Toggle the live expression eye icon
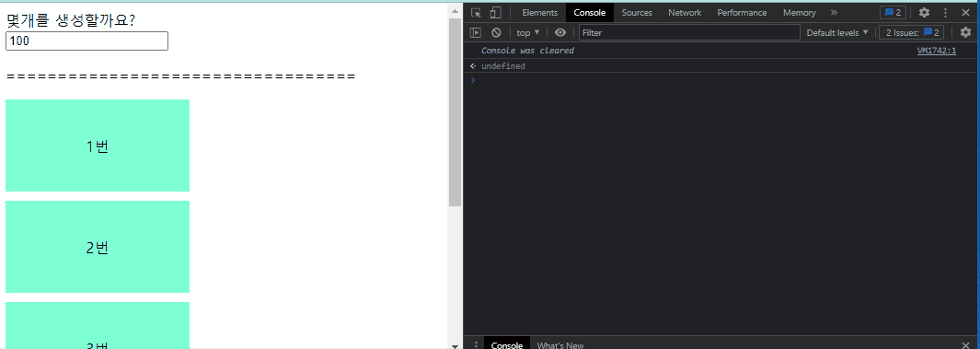 pos(560,32)
